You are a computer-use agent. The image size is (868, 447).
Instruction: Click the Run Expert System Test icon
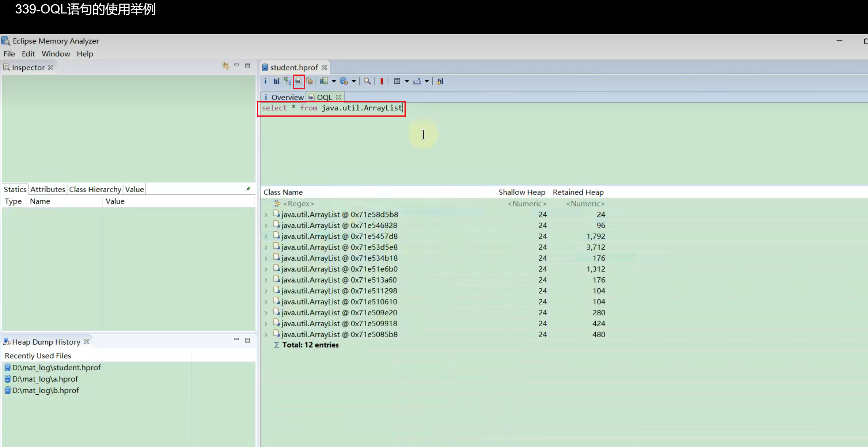click(324, 81)
